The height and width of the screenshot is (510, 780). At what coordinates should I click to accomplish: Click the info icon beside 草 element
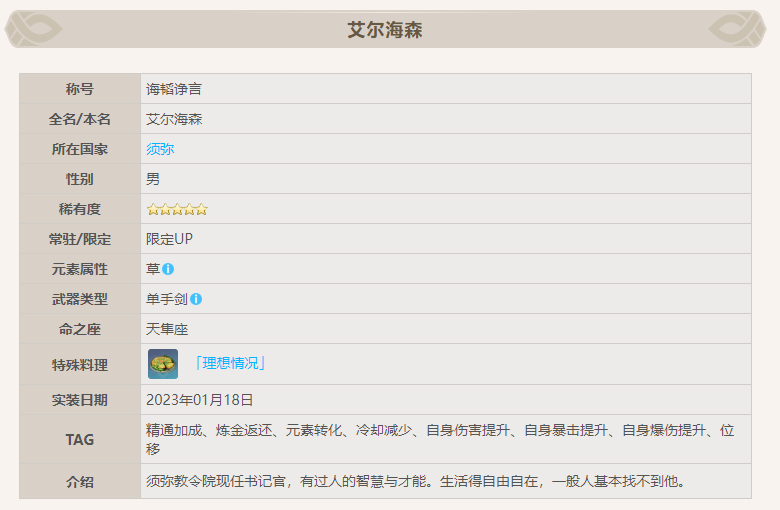pos(168,269)
